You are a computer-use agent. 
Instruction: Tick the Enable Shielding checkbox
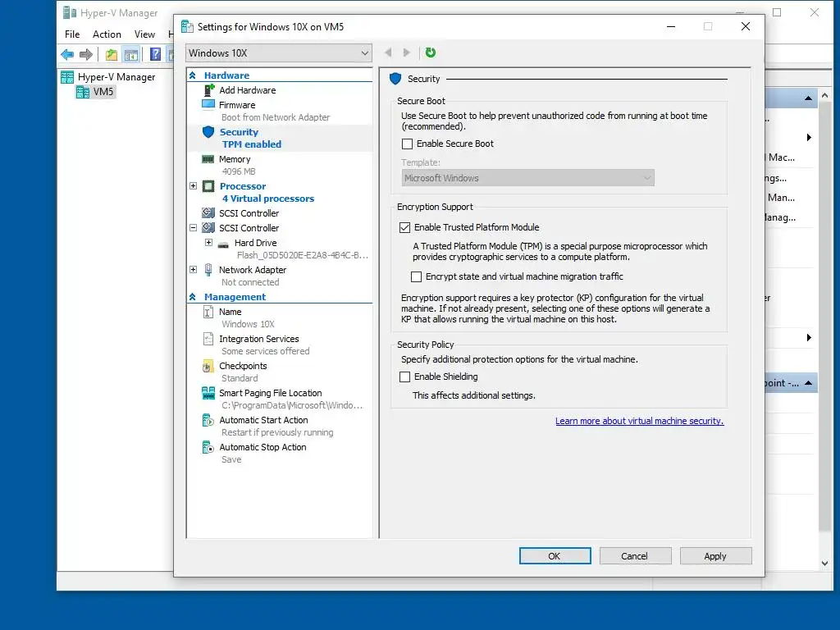click(405, 377)
